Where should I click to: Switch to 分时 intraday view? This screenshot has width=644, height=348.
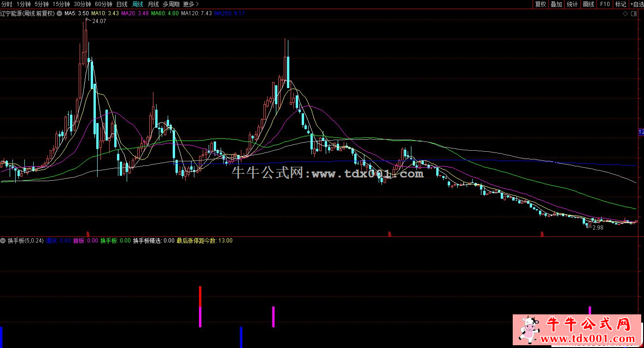(7, 4)
